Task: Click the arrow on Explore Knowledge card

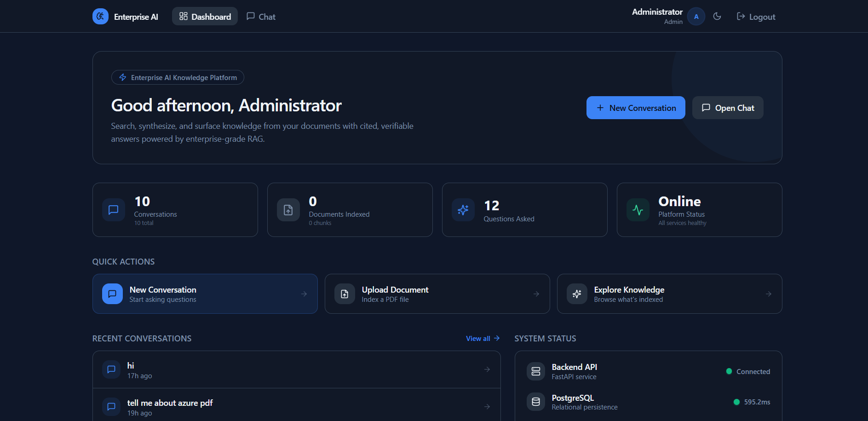Action: pos(769,294)
